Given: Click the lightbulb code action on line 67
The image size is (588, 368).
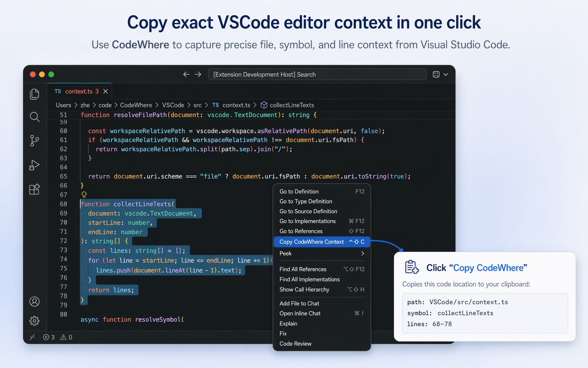Looking at the screenshot, I should [84, 194].
